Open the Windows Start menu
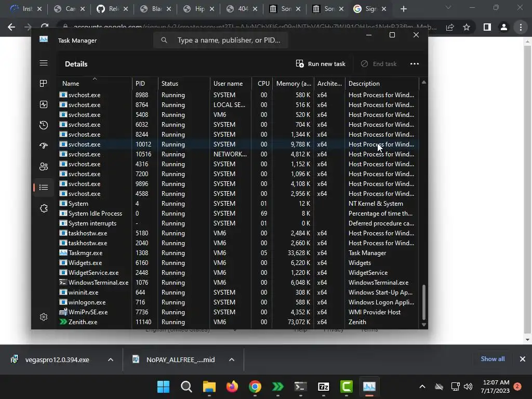The image size is (532, 399). (163, 387)
